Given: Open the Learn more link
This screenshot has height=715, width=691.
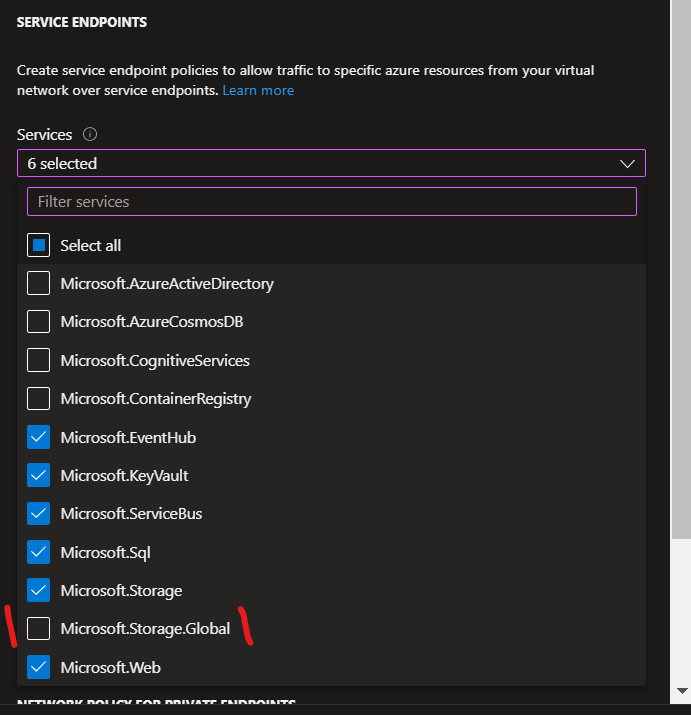Looking at the screenshot, I should [258, 90].
